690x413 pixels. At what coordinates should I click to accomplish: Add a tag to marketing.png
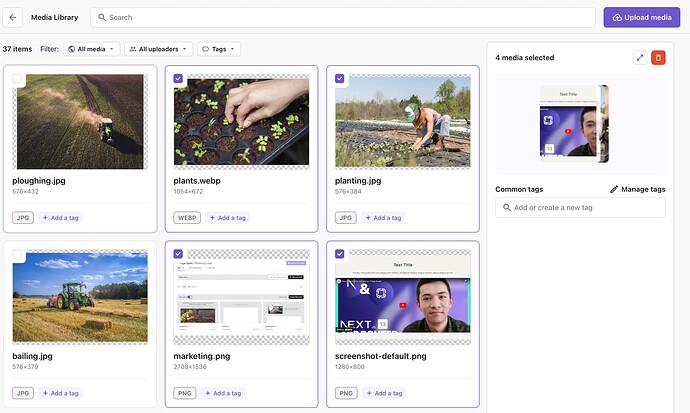[223, 393]
